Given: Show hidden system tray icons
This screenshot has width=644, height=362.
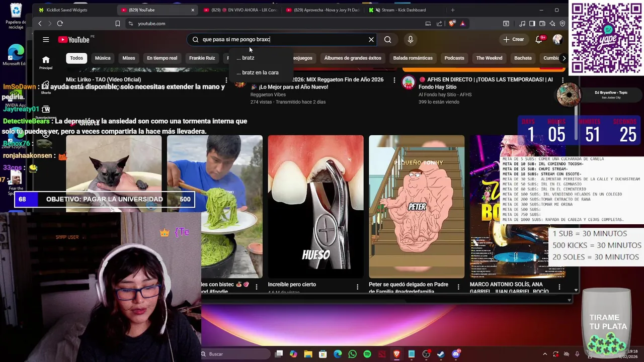Looking at the screenshot, I should [x=545, y=354].
